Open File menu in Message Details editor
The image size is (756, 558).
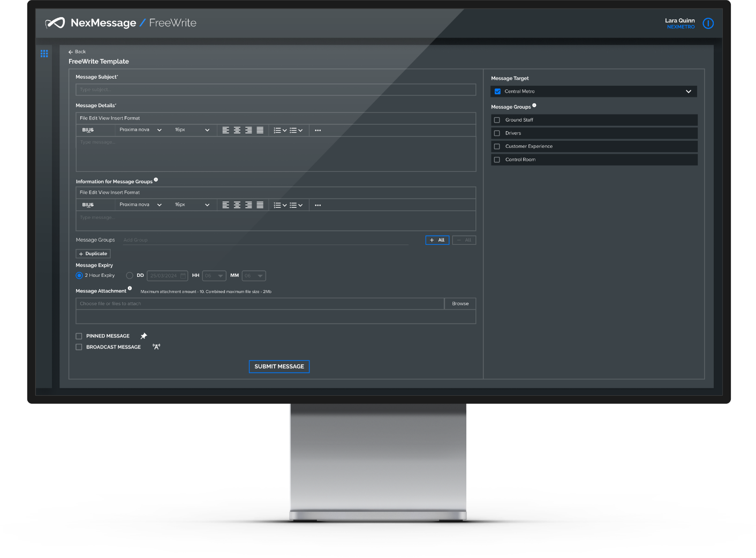84,118
